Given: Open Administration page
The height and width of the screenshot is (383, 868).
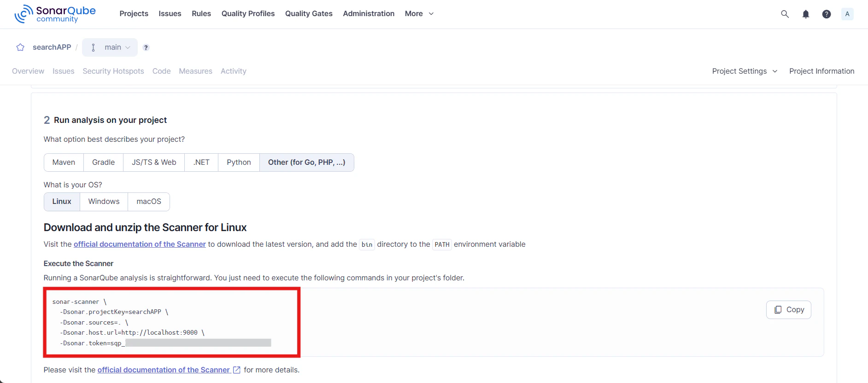Looking at the screenshot, I should coord(369,14).
